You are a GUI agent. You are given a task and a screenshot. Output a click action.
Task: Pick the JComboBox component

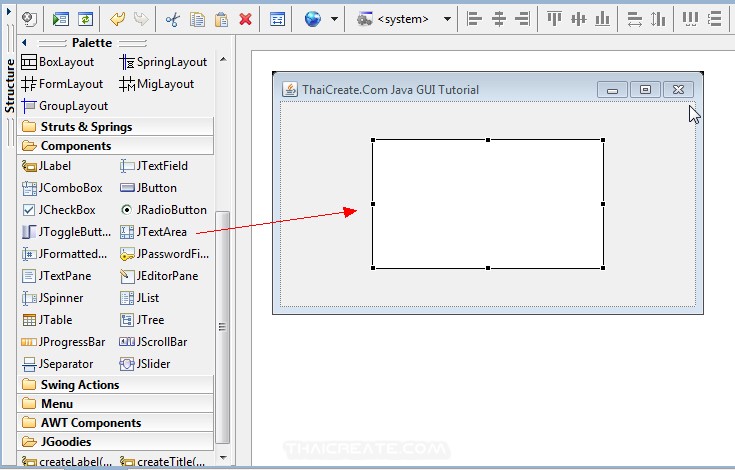62,188
